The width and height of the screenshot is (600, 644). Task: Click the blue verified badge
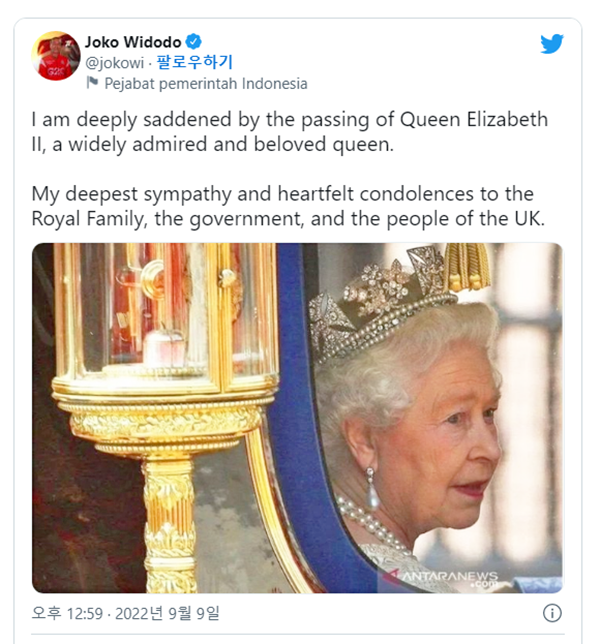[x=193, y=42]
